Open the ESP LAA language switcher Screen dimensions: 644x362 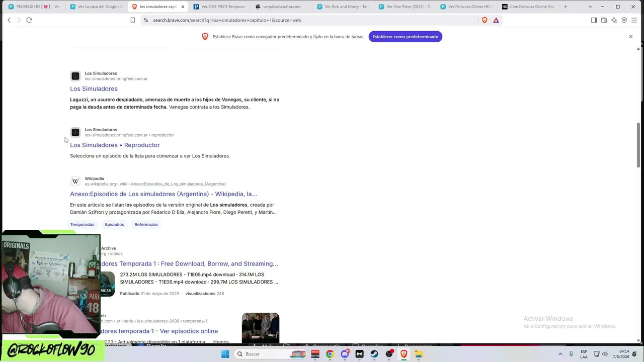584,354
